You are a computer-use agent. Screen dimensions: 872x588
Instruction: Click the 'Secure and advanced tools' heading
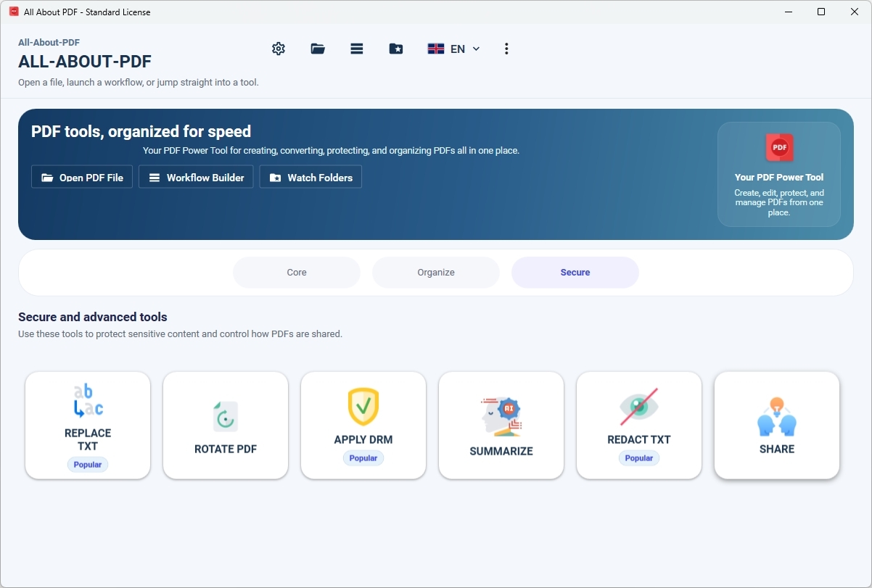[x=93, y=317]
